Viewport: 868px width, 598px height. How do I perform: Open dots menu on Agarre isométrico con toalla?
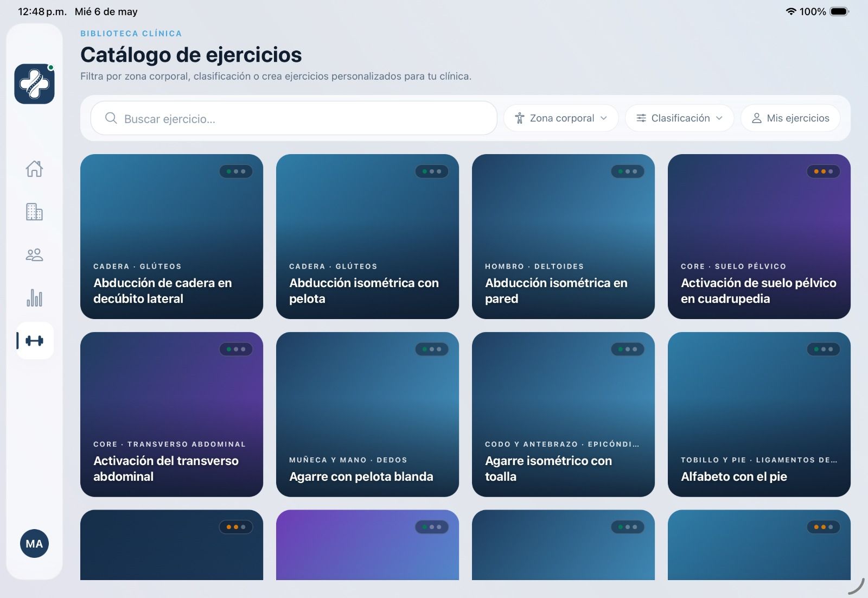click(628, 349)
